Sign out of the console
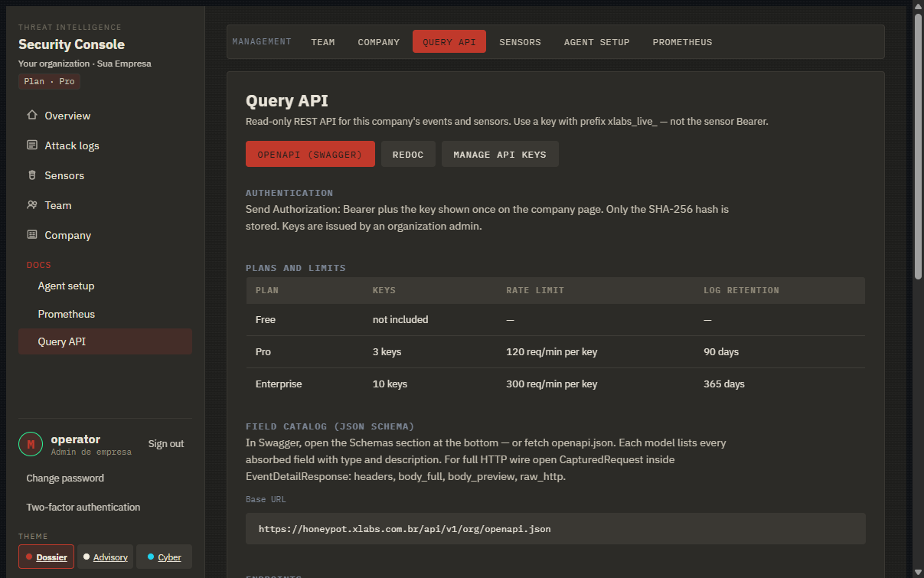This screenshot has height=578, width=924. (166, 444)
